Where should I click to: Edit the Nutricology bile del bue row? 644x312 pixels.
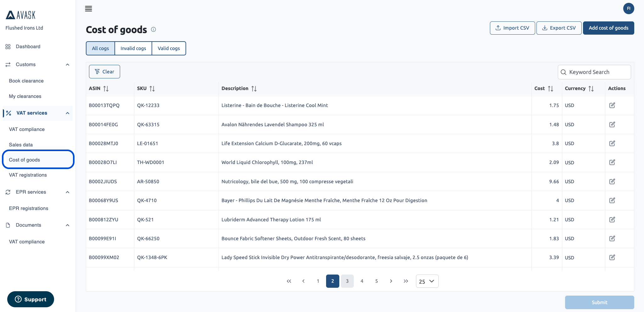pyautogui.click(x=612, y=181)
